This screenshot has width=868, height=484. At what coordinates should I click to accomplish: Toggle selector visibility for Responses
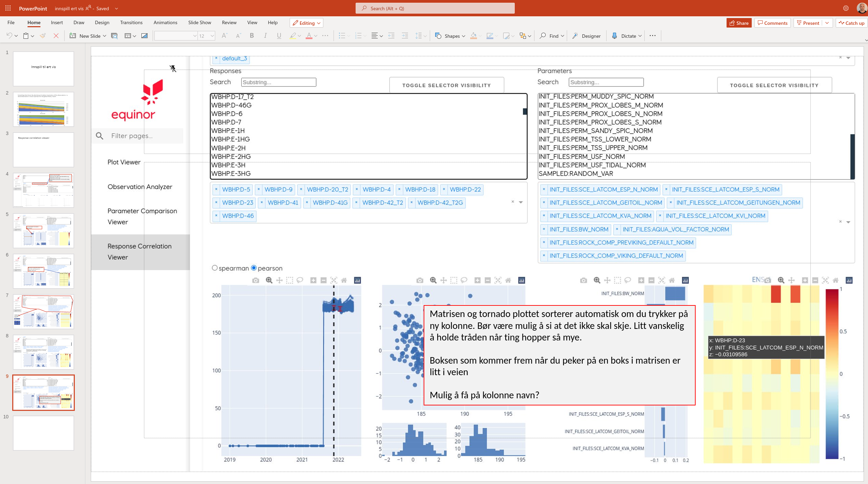click(x=446, y=85)
